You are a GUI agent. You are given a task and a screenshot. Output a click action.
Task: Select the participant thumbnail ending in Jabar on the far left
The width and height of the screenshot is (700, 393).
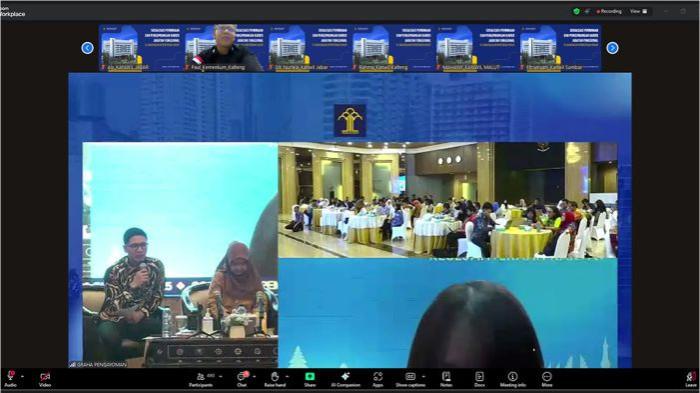pos(141,48)
